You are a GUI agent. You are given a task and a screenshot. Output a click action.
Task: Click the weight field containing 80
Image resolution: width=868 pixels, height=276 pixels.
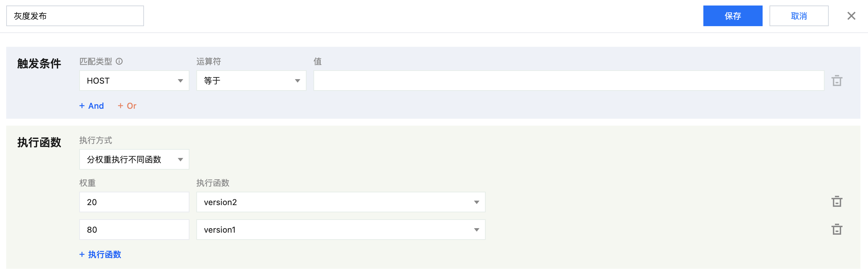click(x=134, y=230)
